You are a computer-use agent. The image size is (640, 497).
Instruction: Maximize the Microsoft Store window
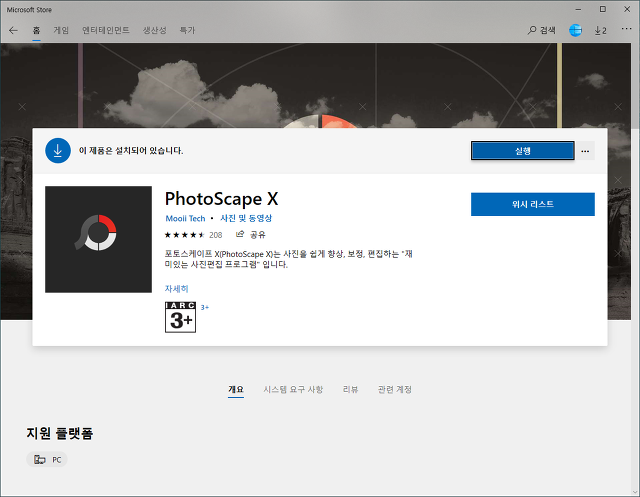(x=602, y=9)
